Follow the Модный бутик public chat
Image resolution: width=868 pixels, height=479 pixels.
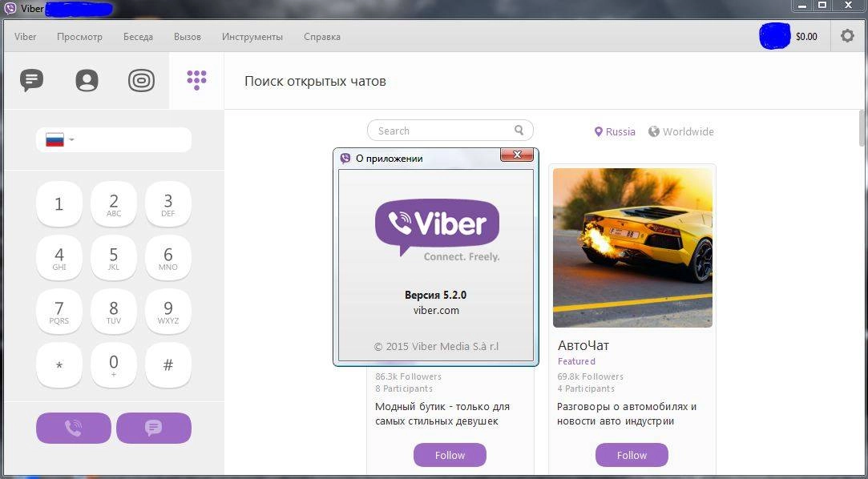450,455
